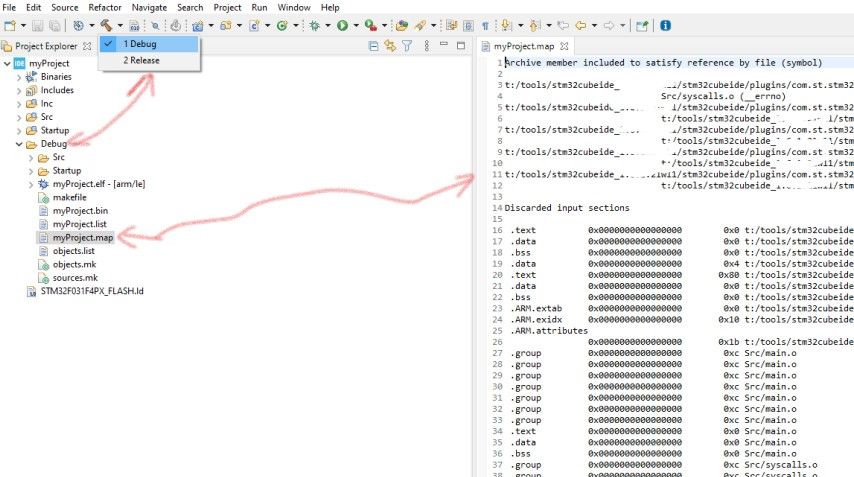Click the New file wizard icon

pyautogui.click(x=10, y=26)
